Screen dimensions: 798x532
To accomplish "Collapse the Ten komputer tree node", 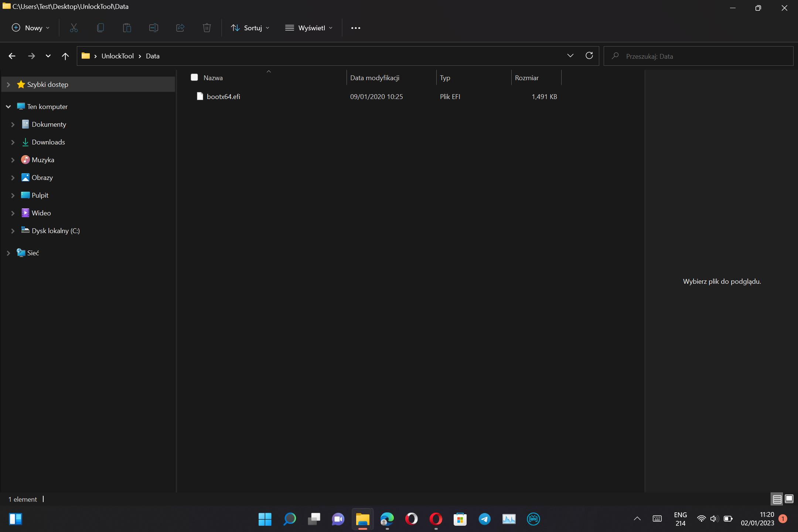I will click(8, 107).
